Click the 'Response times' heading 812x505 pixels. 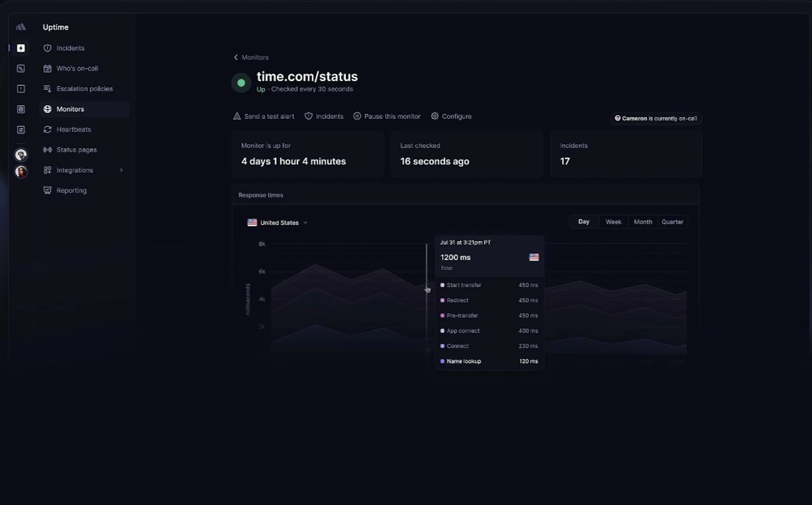pos(261,195)
